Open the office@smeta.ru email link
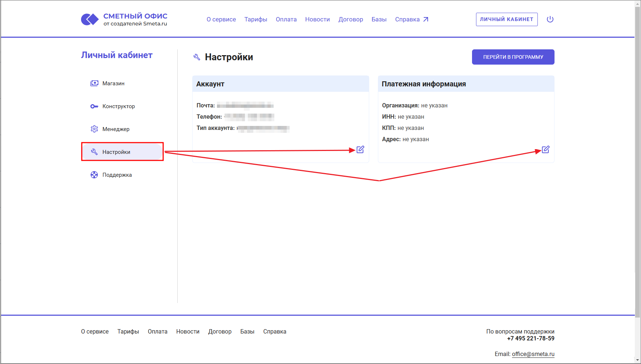This screenshot has width=641, height=364. [x=533, y=354]
